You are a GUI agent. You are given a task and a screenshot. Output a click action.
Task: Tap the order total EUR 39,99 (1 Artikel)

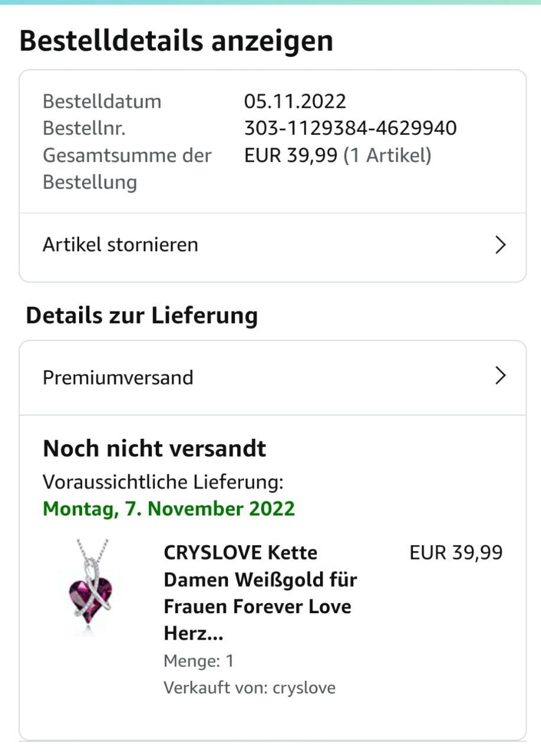(337, 155)
